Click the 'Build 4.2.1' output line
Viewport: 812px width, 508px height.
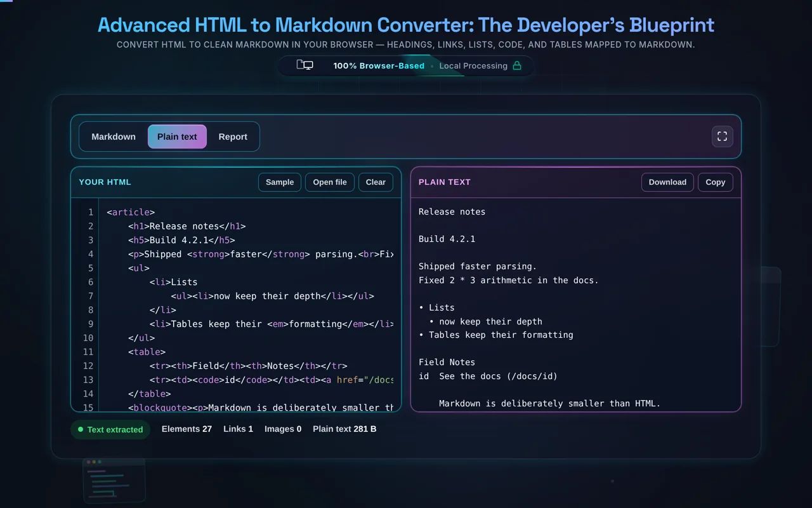(x=447, y=239)
